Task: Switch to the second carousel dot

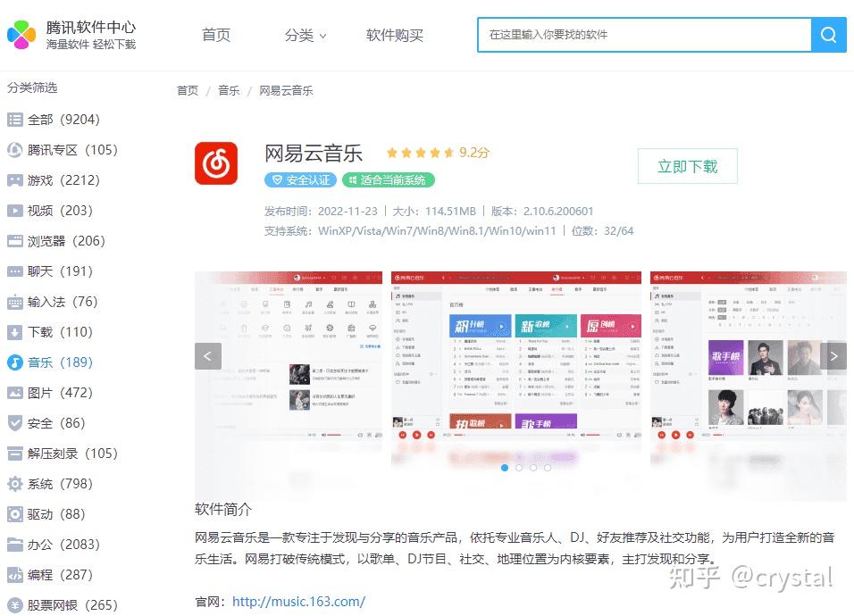Action: click(x=519, y=468)
